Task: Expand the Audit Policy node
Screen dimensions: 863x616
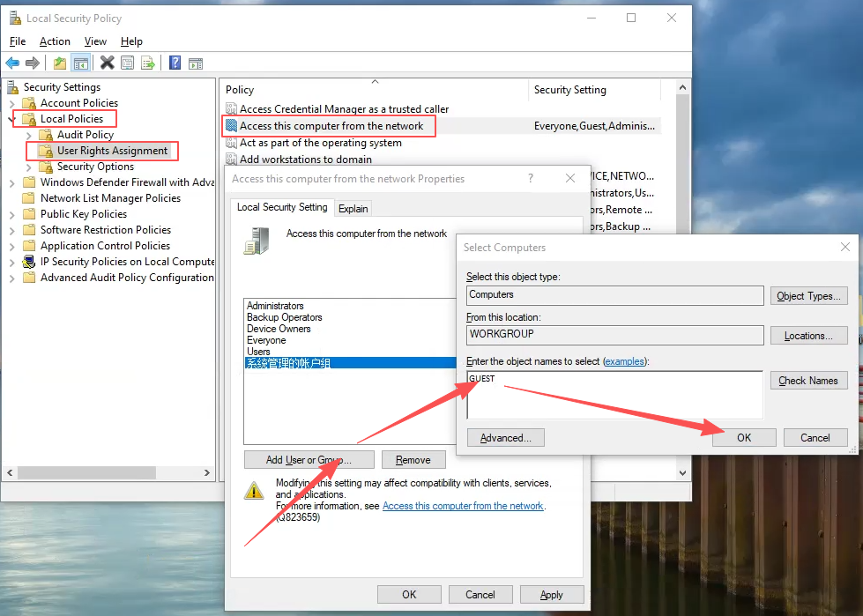Action: tap(29, 136)
